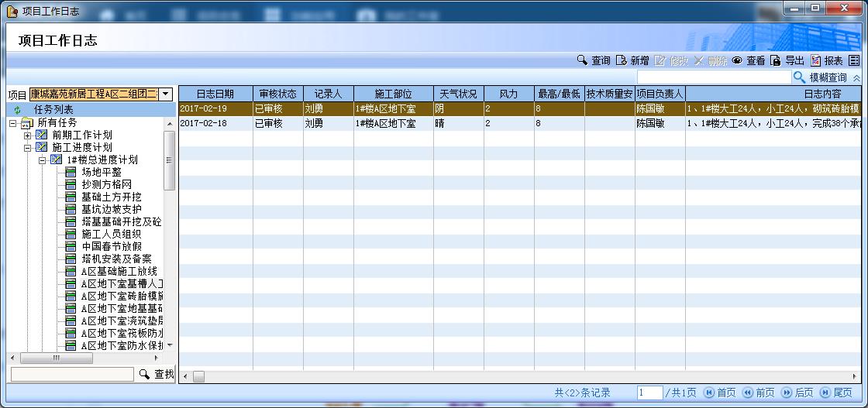This screenshot has height=408, width=868.
Task: Collapse the search panel with double-chevron
Action: [x=856, y=78]
